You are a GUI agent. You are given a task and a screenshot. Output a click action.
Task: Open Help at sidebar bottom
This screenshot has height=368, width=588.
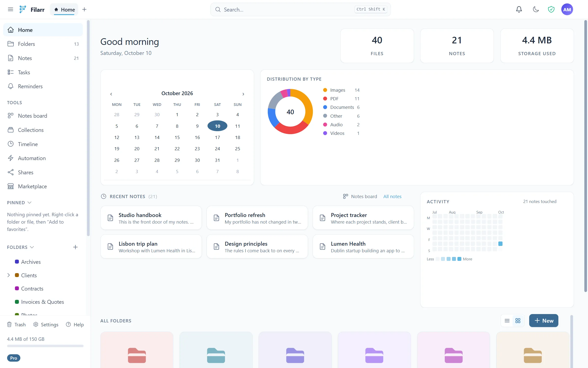[x=75, y=324]
